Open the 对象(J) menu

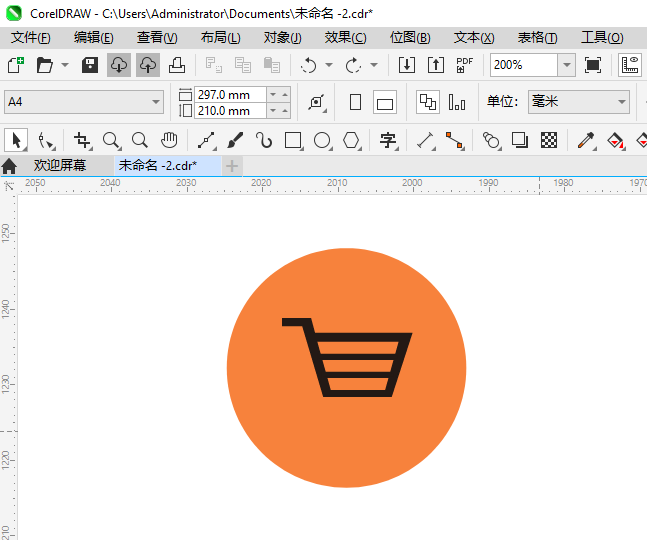pos(283,38)
